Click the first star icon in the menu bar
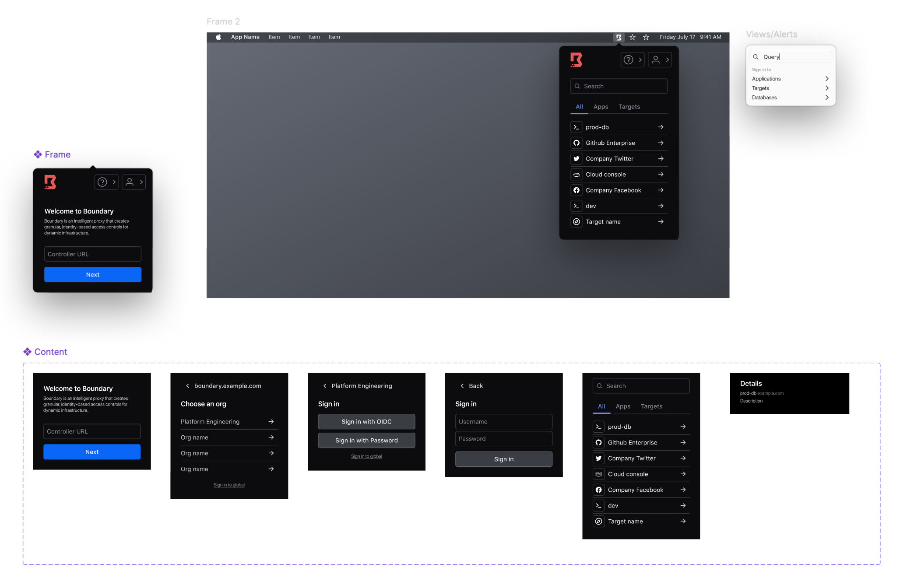This screenshot has height=588, width=900. coord(633,37)
